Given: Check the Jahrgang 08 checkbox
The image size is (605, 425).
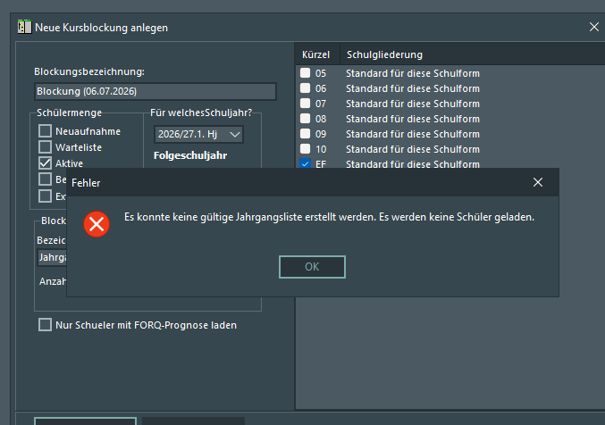Looking at the screenshot, I should (x=305, y=118).
